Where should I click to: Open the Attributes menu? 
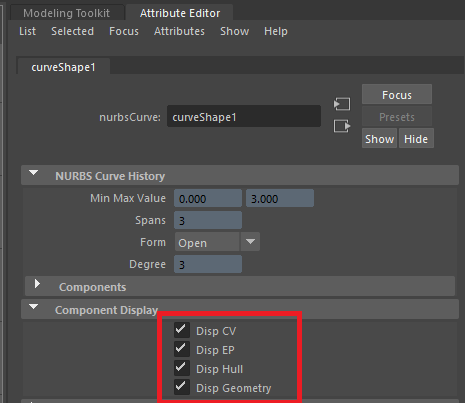[179, 31]
